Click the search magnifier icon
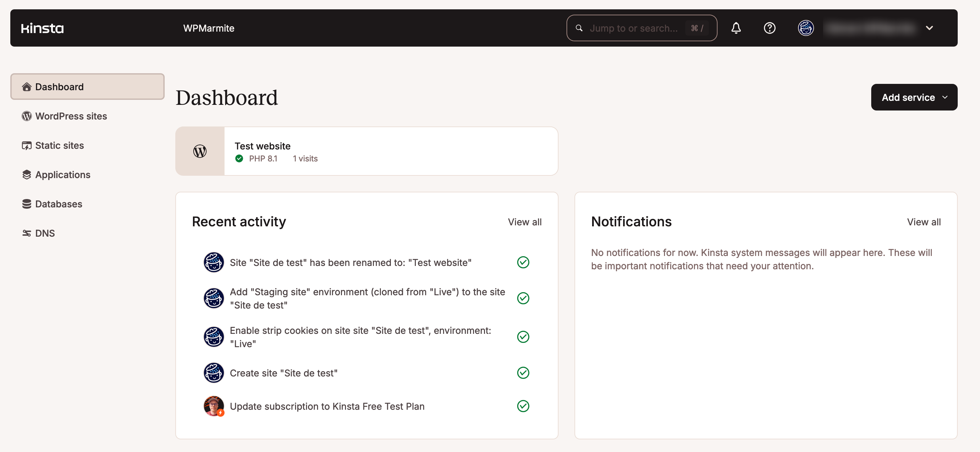980x452 pixels. click(x=579, y=28)
